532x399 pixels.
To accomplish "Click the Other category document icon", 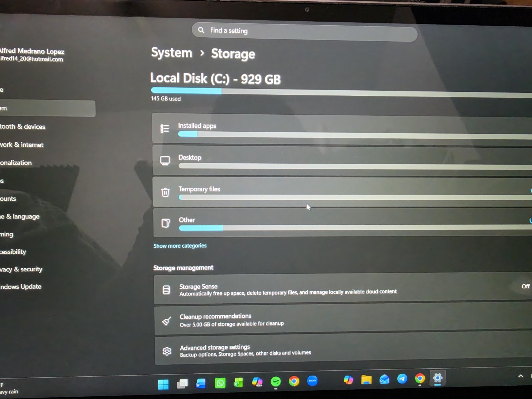I will 165,223.
